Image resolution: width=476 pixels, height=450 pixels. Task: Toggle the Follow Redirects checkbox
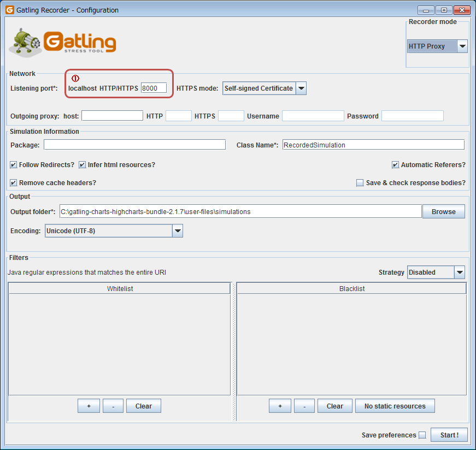point(13,165)
